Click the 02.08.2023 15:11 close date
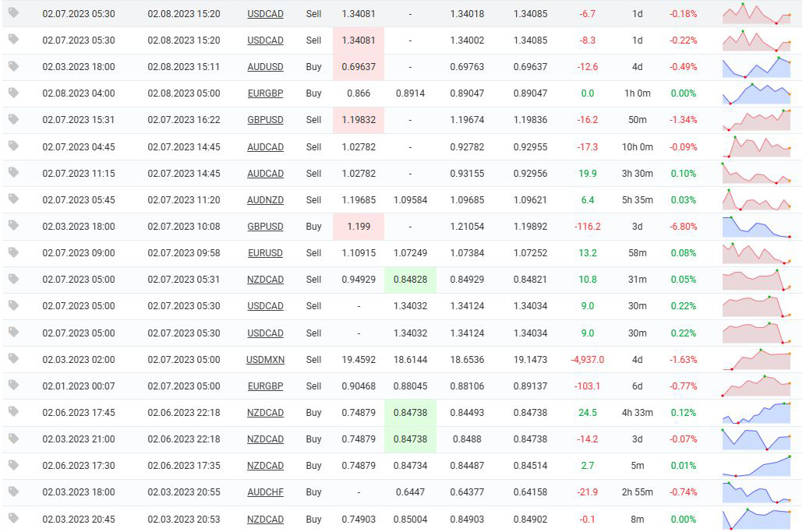This screenshot has width=806, height=532. [x=183, y=67]
